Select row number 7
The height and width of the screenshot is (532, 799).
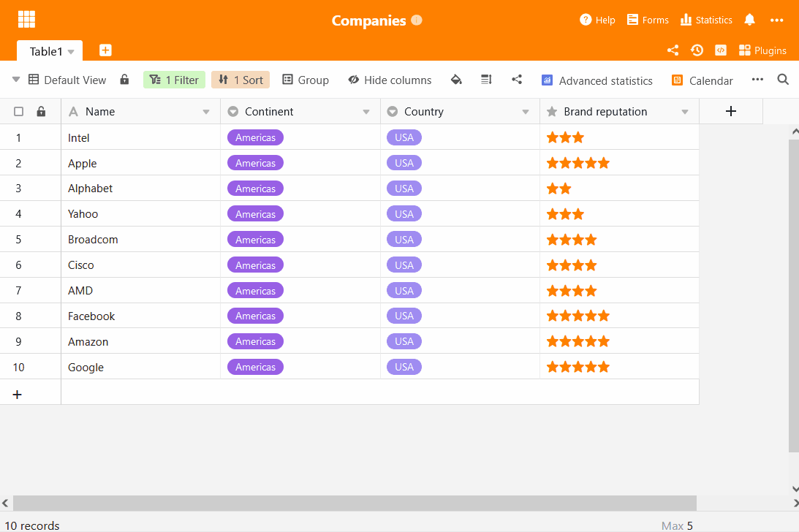click(x=18, y=290)
